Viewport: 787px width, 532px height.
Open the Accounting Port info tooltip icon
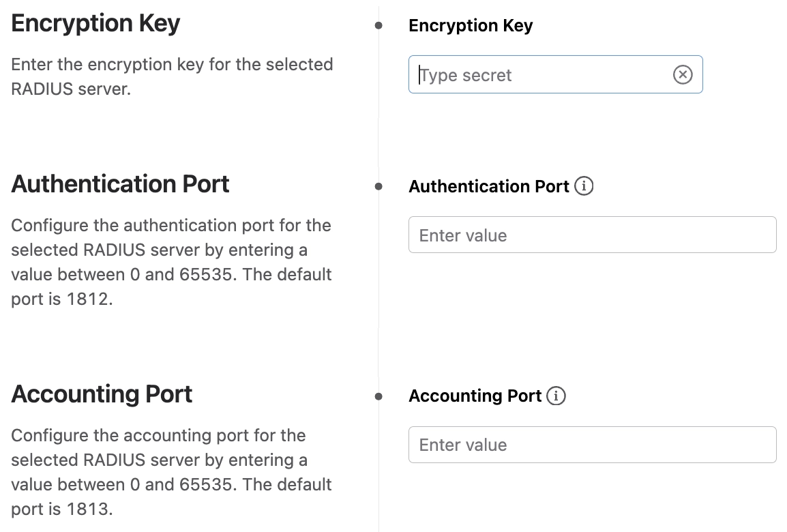(556, 396)
